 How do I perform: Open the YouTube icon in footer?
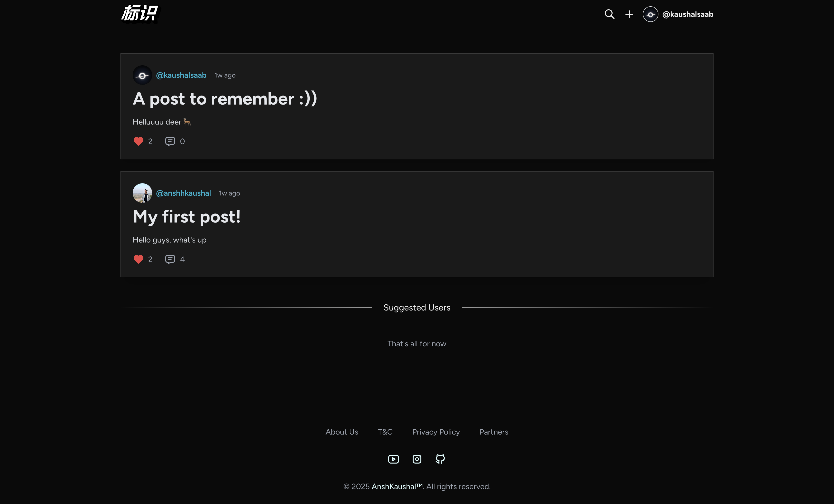coord(393,459)
